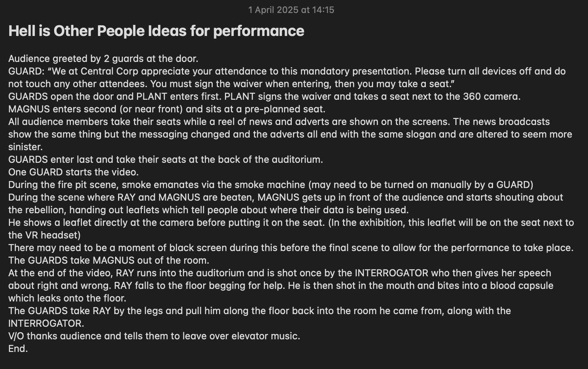Click the note title Hell is Other People

156,31
